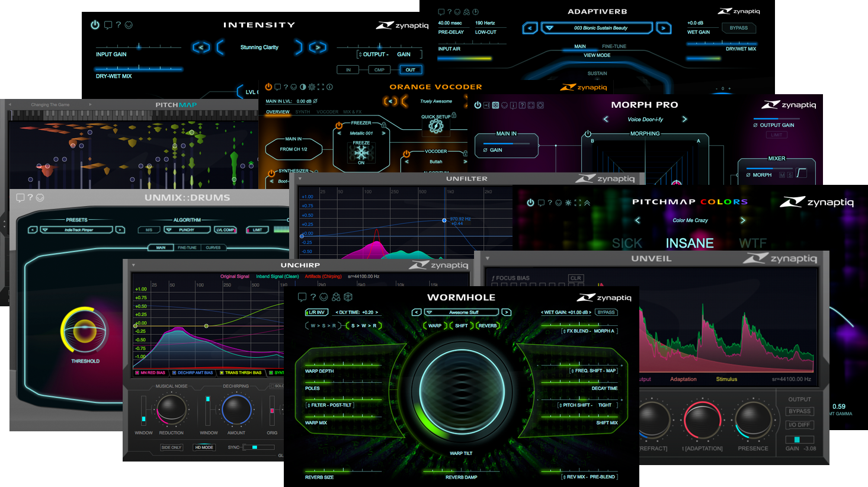Click the PRESENCE knob in Unveil

(753, 421)
